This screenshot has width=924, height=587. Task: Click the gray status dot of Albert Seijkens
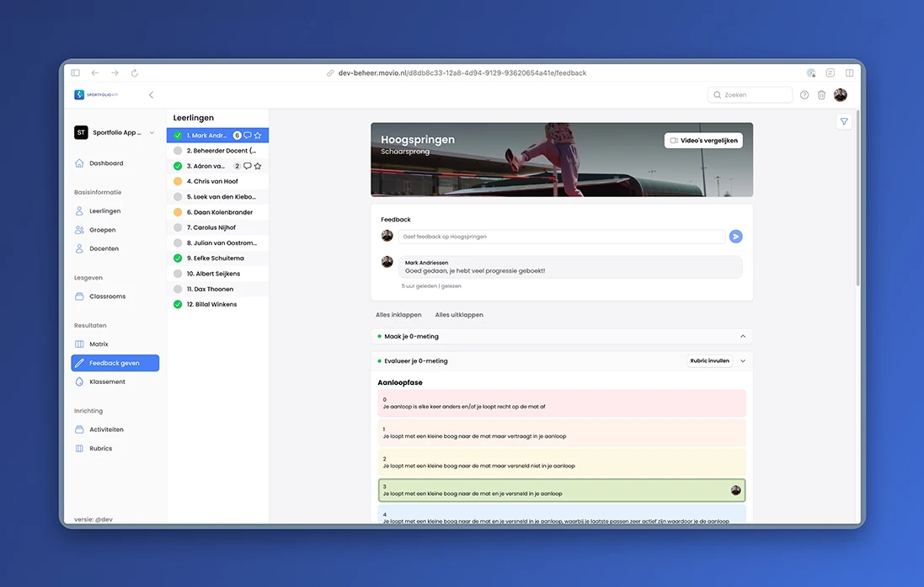click(x=178, y=274)
